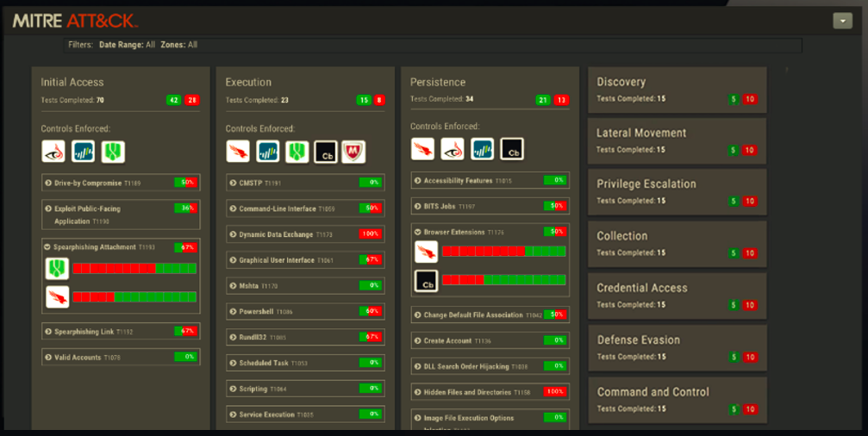
Task: Select the Rundll32 T1085 technique row
Action: click(x=306, y=337)
